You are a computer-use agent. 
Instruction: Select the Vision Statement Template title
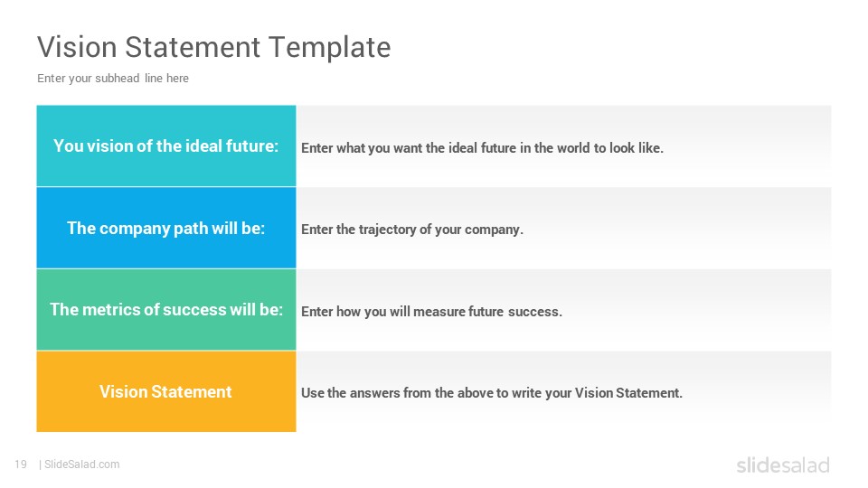[x=213, y=48]
